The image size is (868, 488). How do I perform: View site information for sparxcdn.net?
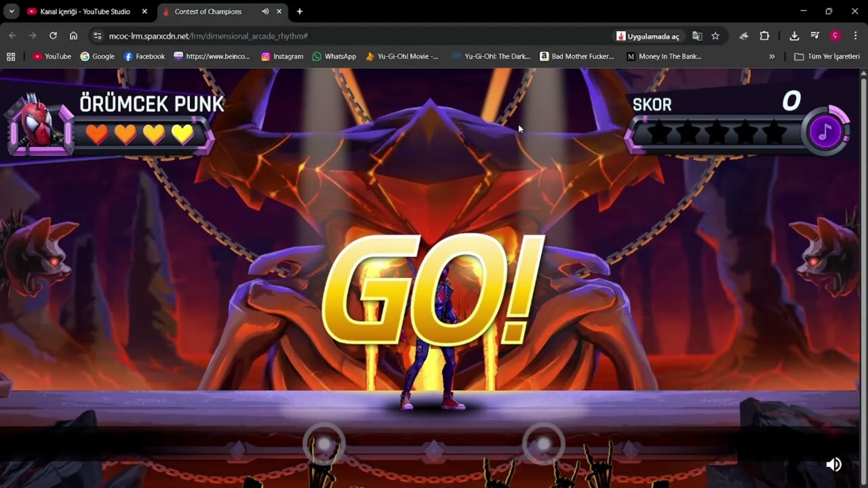(97, 36)
